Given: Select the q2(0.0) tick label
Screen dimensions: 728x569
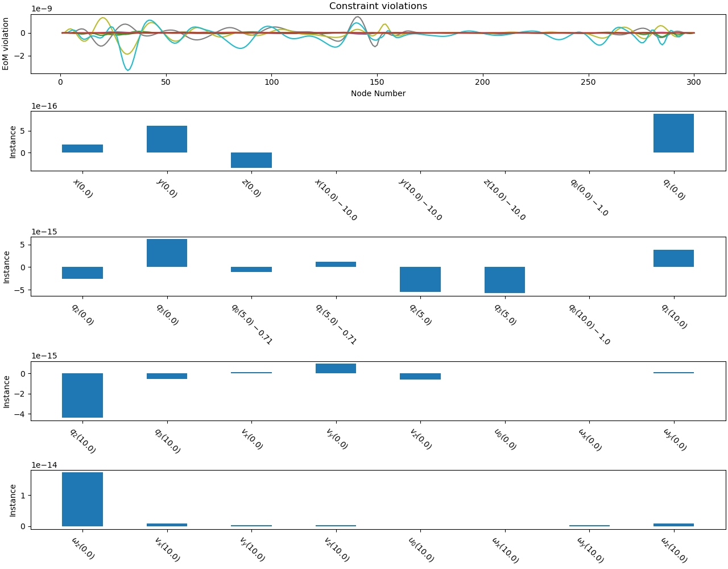Looking at the screenshot, I should (x=83, y=315).
